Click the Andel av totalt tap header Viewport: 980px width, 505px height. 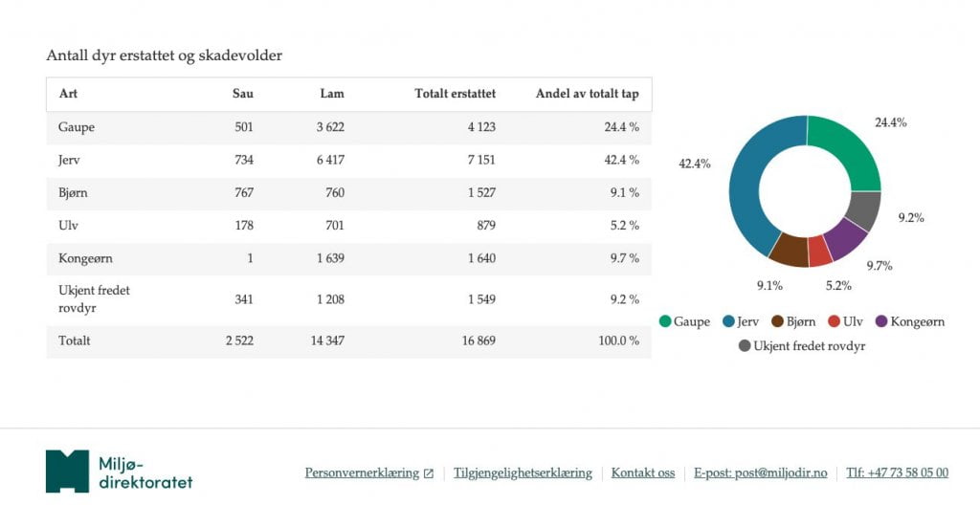click(x=587, y=94)
